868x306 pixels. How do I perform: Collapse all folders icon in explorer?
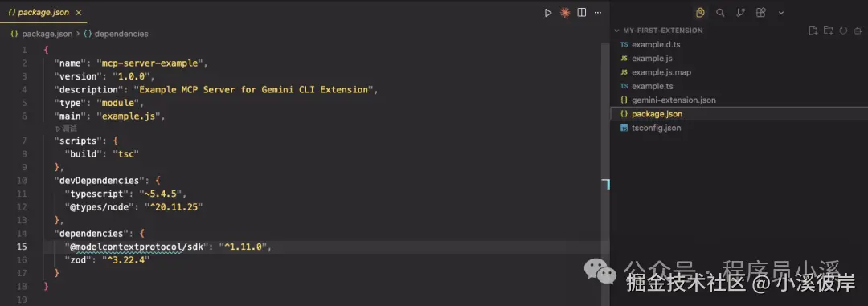[858, 31]
